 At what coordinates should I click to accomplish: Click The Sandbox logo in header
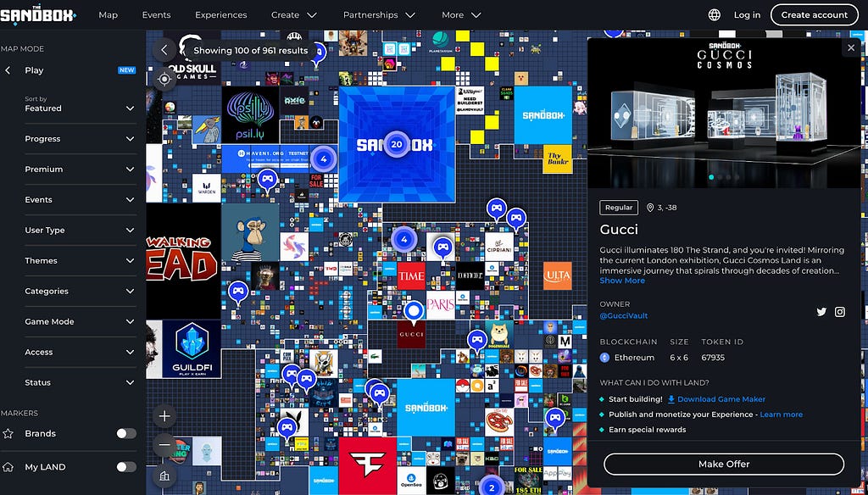pyautogui.click(x=37, y=14)
